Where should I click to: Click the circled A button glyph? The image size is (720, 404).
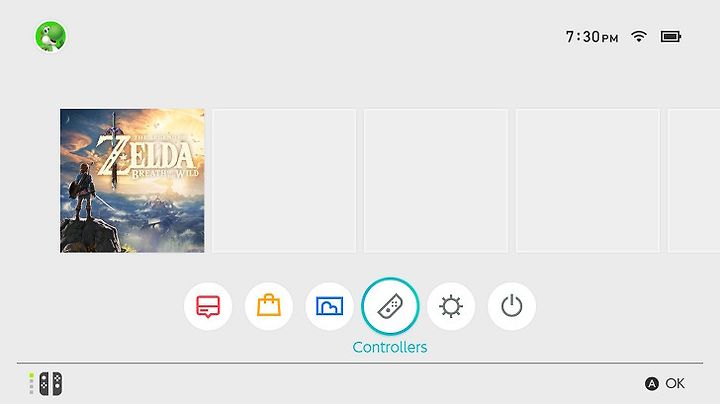tap(652, 384)
